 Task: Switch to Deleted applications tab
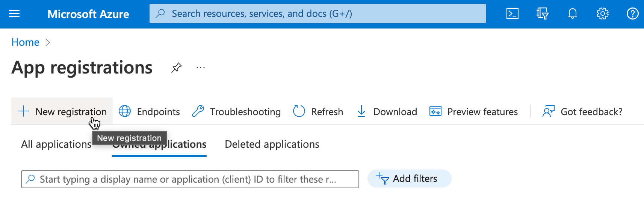(x=272, y=144)
